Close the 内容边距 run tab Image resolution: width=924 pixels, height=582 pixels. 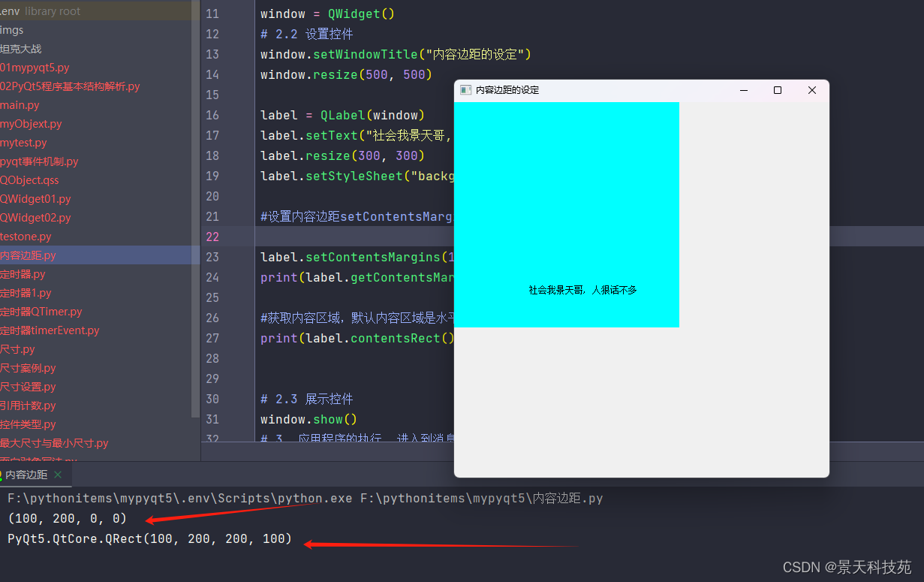tap(58, 475)
